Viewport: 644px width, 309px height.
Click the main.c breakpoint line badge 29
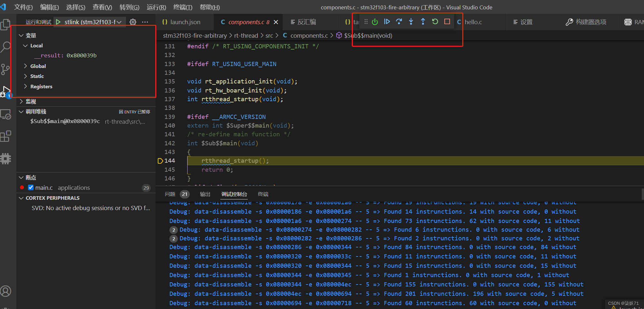(146, 188)
